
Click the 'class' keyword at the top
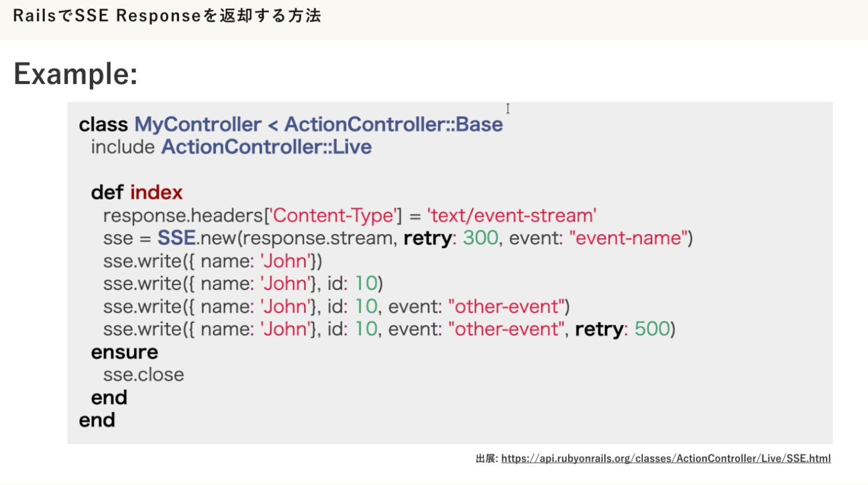coord(103,124)
